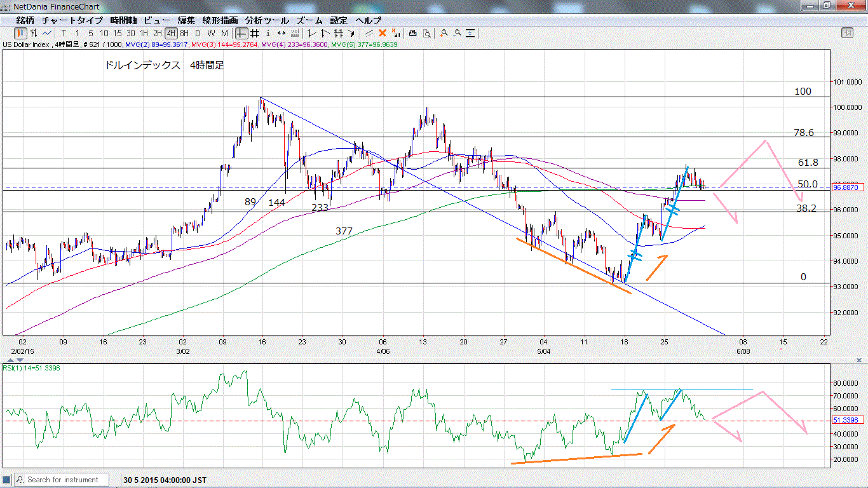
Task: Switch to monthly 'M' timeframe
Action: (x=224, y=33)
